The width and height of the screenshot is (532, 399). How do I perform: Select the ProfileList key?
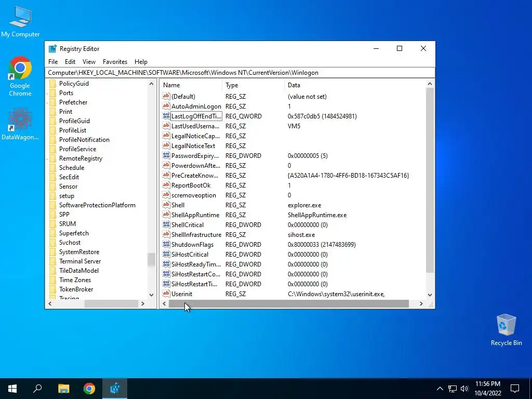73,130
